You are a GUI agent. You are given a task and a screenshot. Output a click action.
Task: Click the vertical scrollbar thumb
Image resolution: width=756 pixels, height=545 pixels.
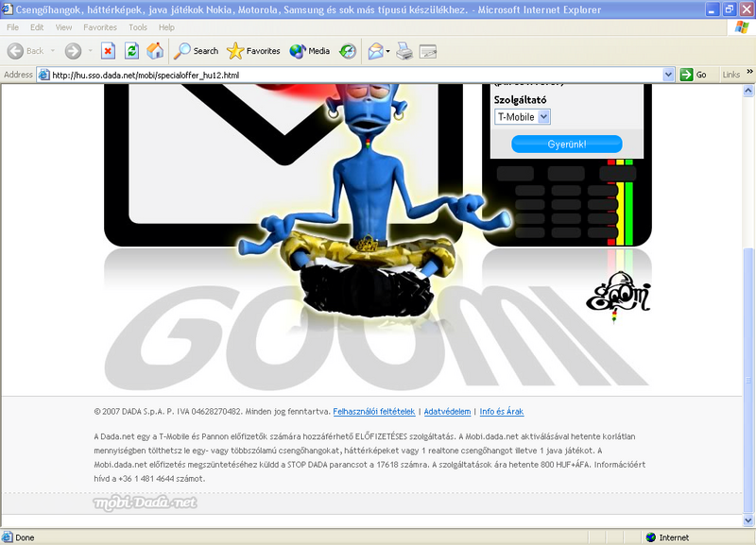[748, 381]
